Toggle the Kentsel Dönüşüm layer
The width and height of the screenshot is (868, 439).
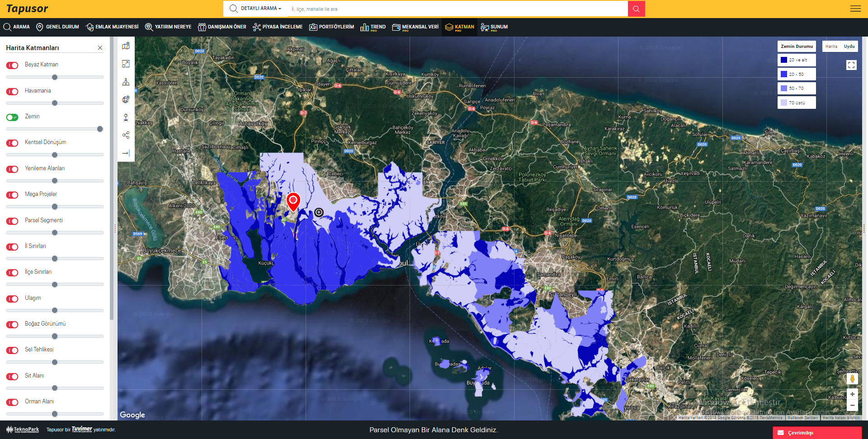click(12, 143)
